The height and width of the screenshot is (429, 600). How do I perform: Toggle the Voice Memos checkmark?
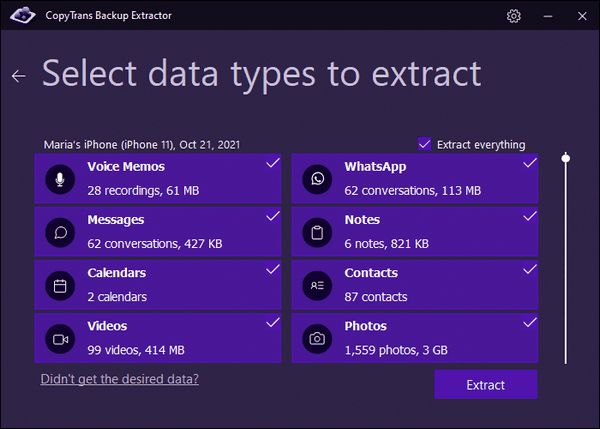(x=273, y=163)
